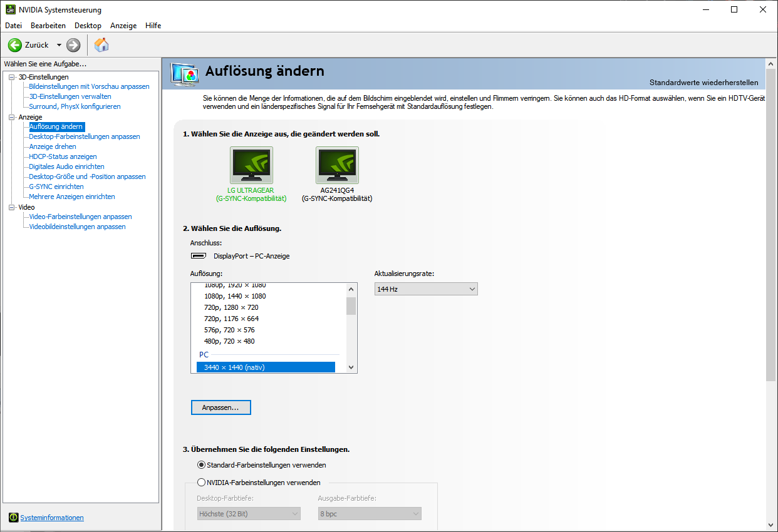This screenshot has width=778, height=532.
Task: Open Surround, PhysX konfigurieren
Action: 75,106
